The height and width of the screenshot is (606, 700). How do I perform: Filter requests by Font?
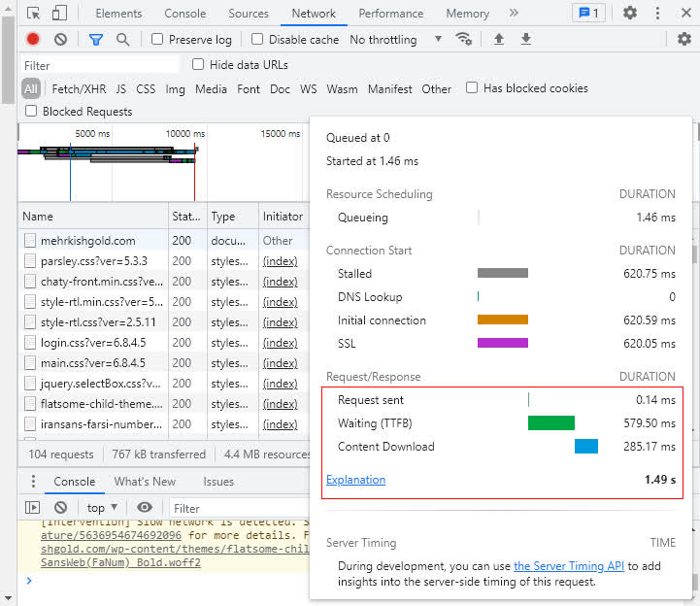pyautogui.click(x=249, y=89)
